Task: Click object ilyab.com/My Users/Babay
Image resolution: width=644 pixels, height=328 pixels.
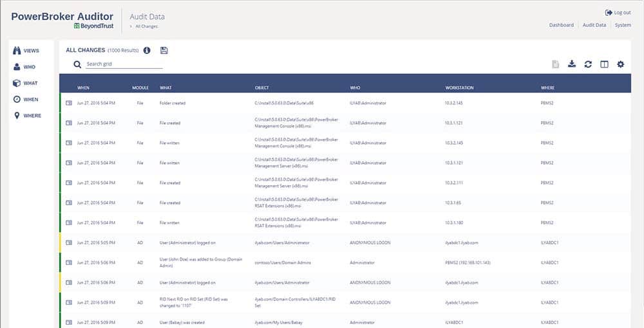Action: coord(278,323)
